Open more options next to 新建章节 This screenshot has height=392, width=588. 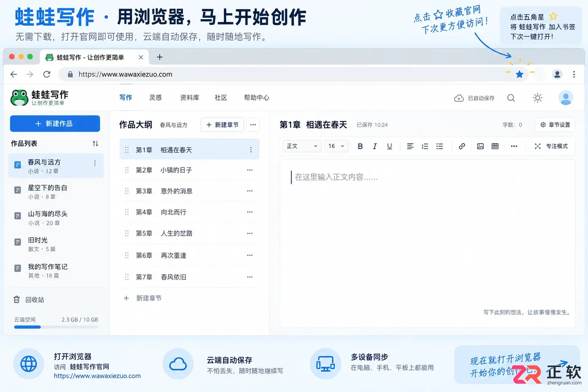coord(253,125)
